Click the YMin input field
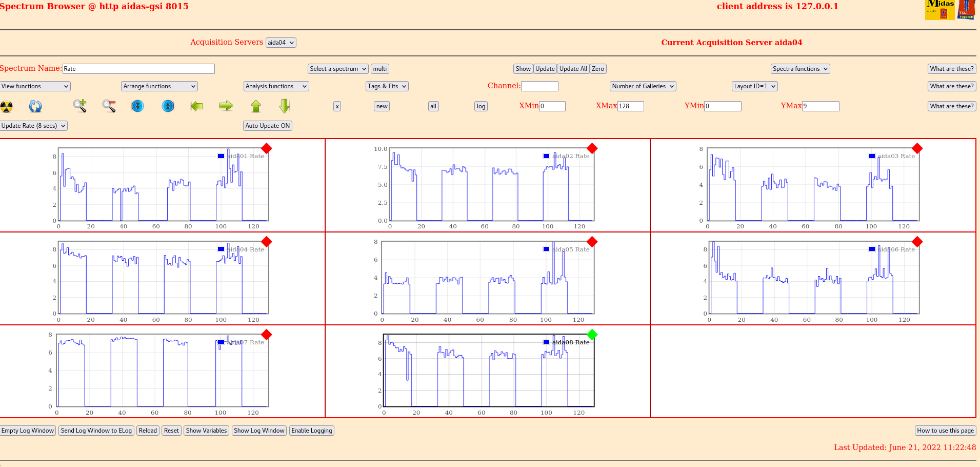Image resolution: width=980 pixels, height=467 pixels. [723, 106]
